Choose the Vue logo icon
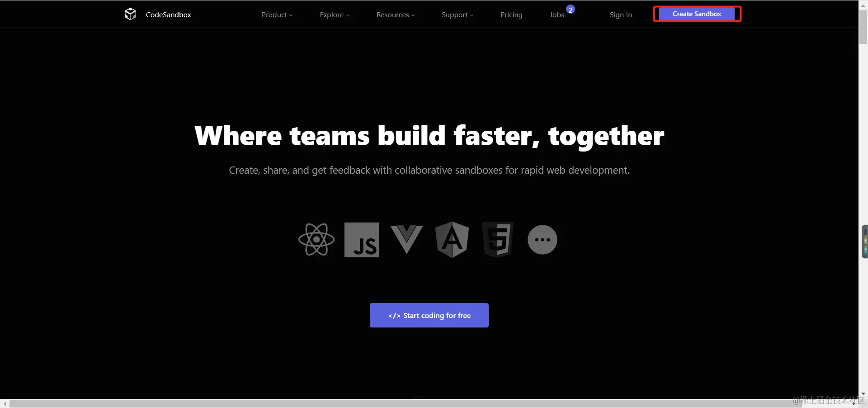Viewport: 868px width, 408px height. (406, 240)
